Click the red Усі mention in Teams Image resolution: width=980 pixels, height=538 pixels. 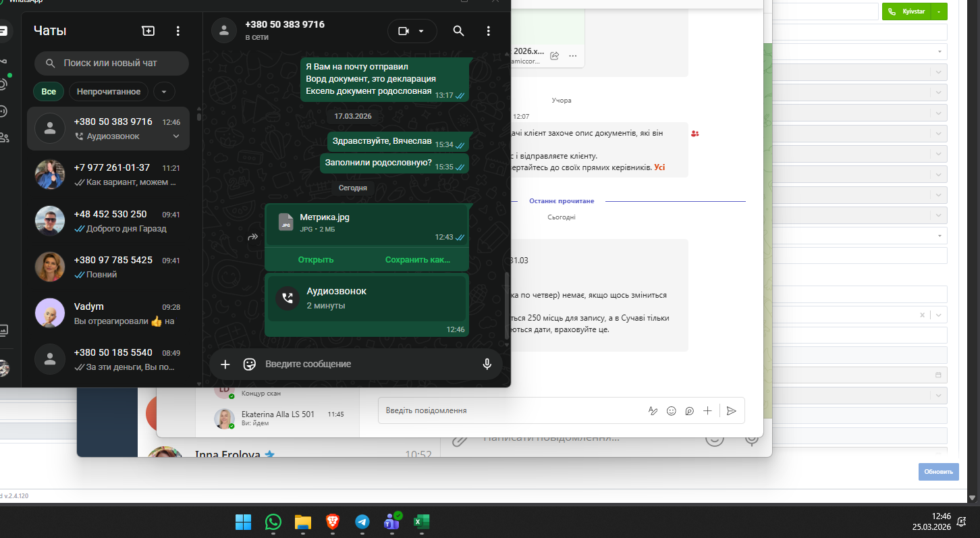[x=659, y=167]
